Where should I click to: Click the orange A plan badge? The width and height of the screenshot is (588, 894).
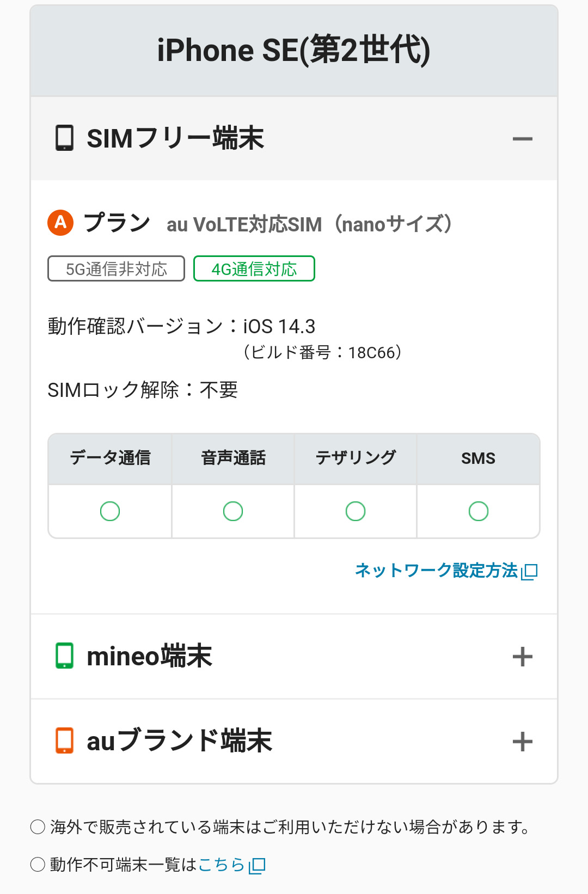(x=60, y=222)
